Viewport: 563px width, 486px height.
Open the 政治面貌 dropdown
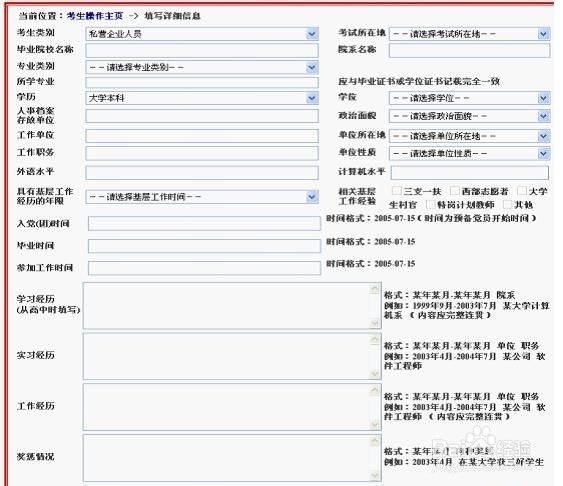[469, 116]
